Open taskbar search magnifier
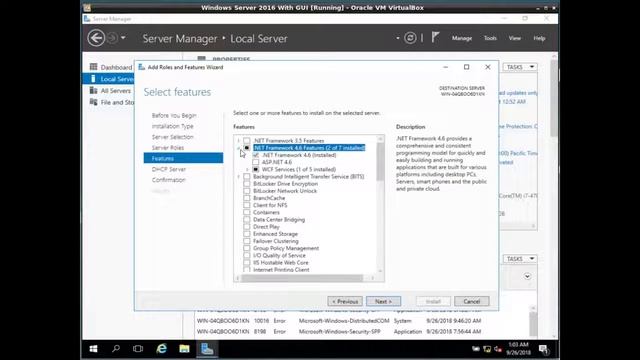640x360 pixels. pyautogui.click(x=116, y=349)
